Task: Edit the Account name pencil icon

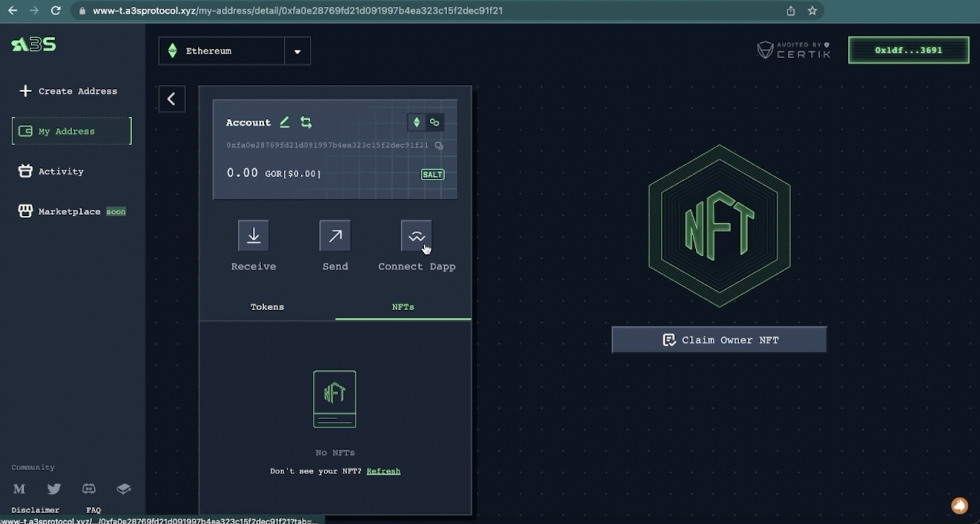Action: 285,122
